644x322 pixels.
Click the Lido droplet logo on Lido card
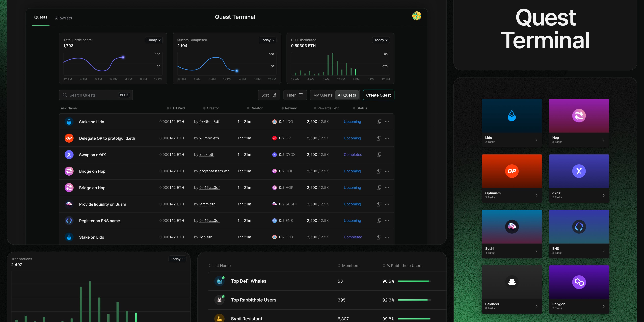pos(512,116)
